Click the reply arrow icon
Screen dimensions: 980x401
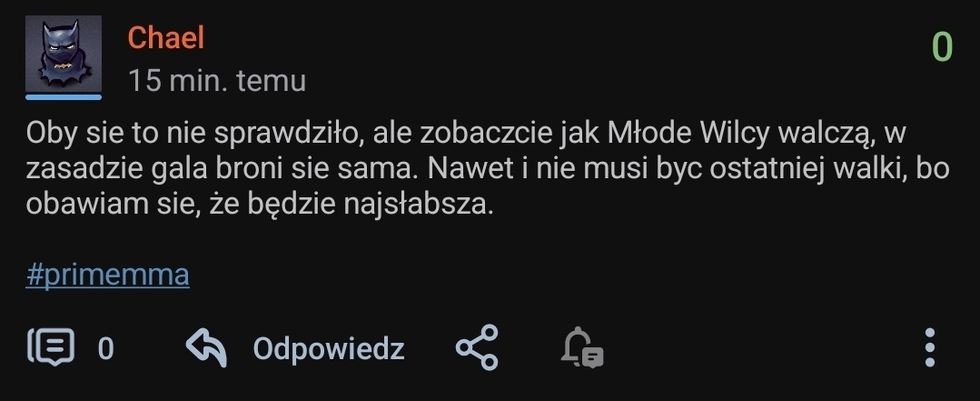click(207, 348)
